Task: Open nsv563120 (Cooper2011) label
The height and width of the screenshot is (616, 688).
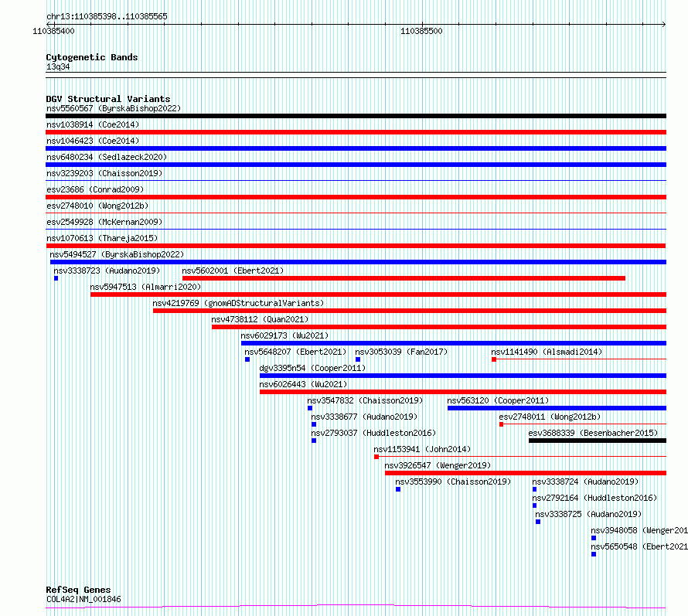Action: (498, 400)
